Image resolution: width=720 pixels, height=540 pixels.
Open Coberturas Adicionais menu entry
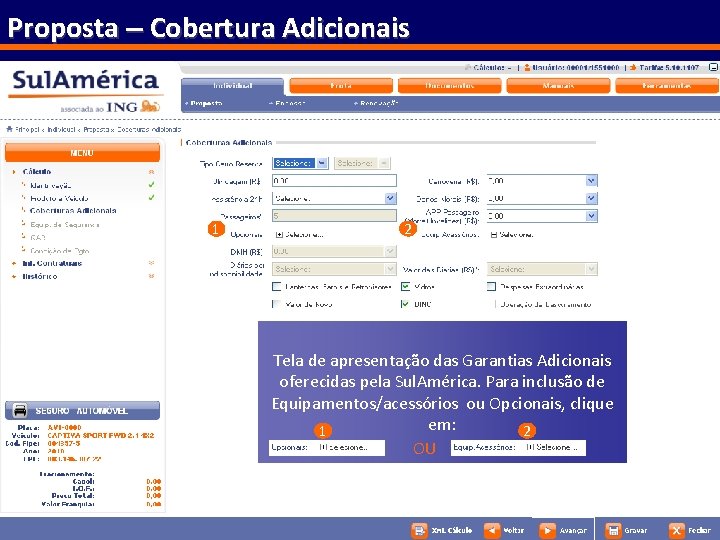73,211
